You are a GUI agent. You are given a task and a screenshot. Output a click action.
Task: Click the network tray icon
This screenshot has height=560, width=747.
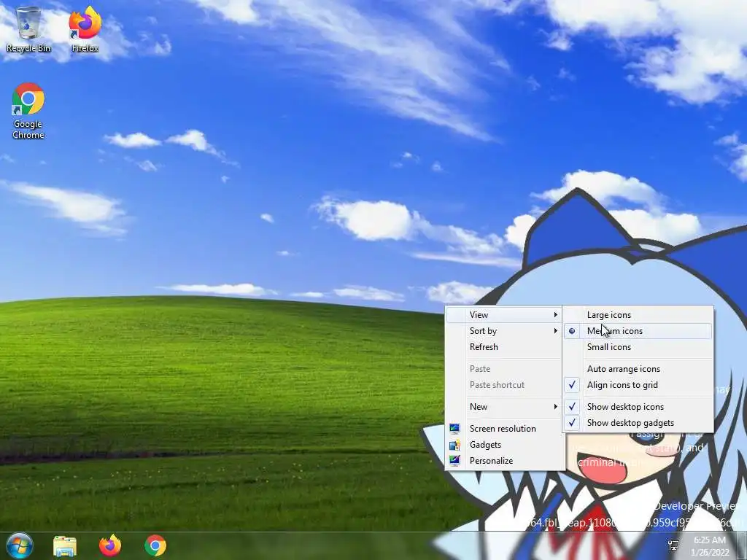pyautogui.click(x=673, y=545)
